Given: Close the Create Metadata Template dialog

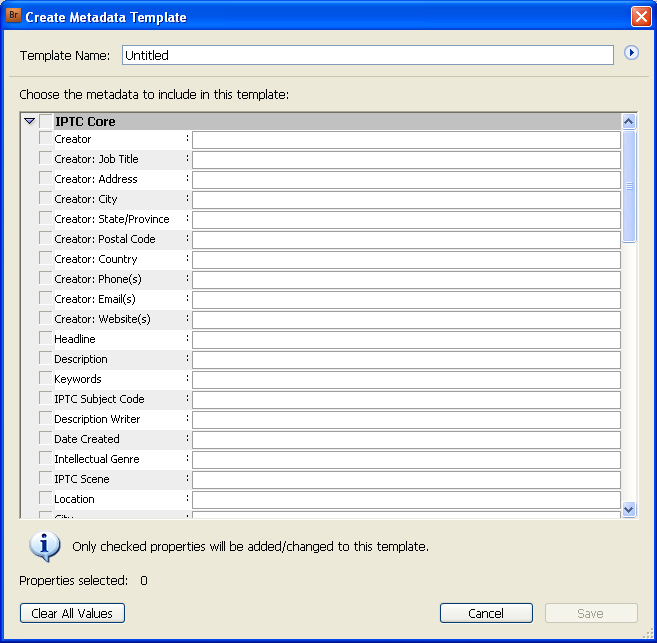Looking at the screenshot, I should [x=640, y=17].
